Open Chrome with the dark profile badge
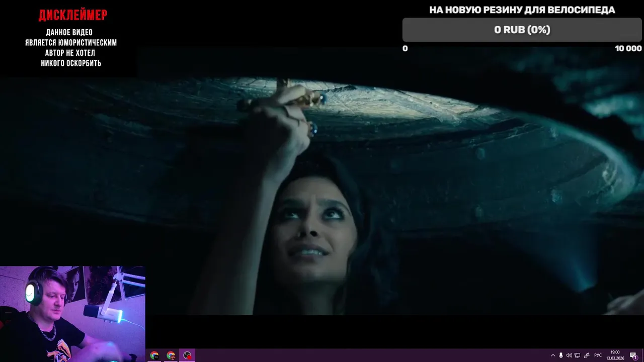 click(154, 355)
